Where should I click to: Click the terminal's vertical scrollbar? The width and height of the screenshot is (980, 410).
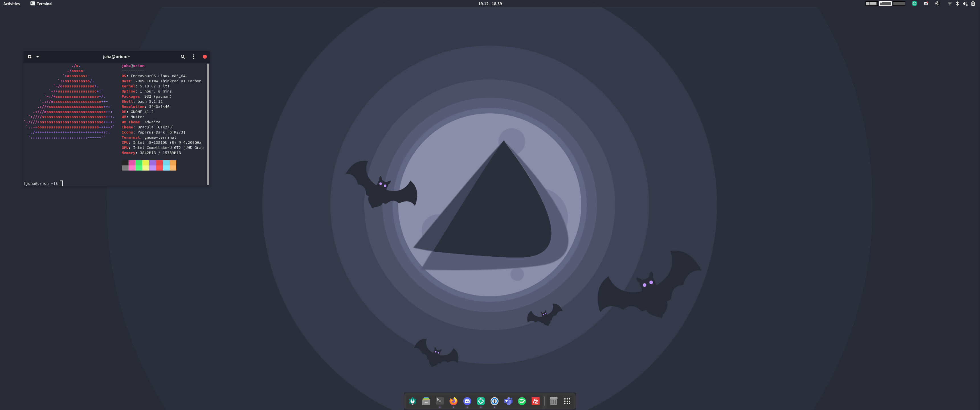pos(208,124)
